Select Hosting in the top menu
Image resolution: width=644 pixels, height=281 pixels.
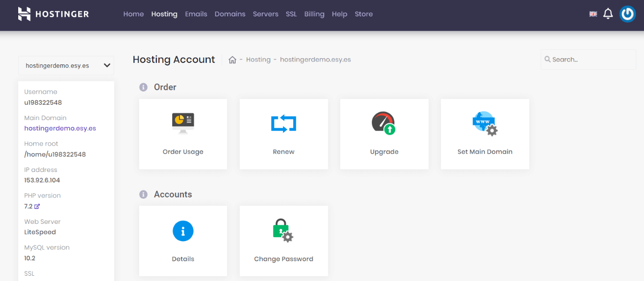(x=164, y=14)
